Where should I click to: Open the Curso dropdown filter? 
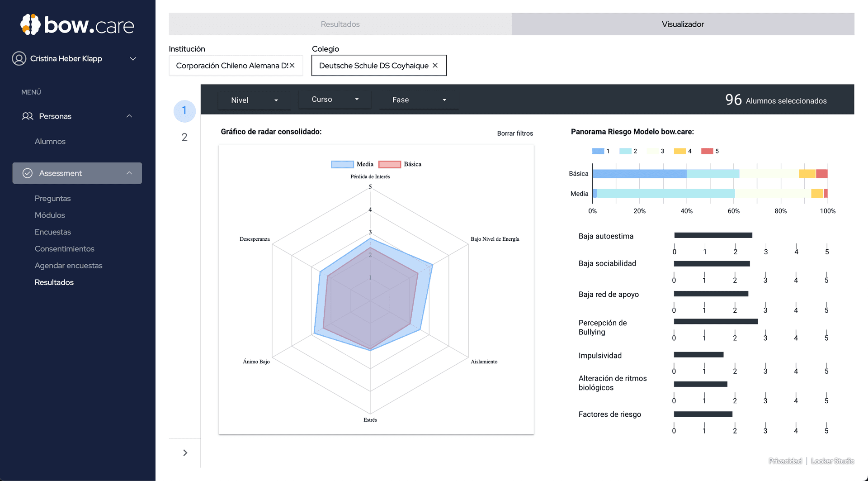click(335, 100)
